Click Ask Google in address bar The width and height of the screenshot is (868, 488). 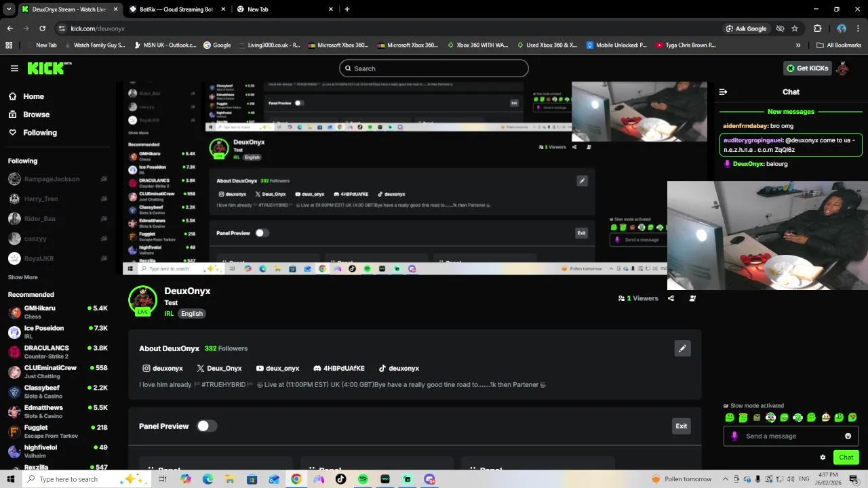tap(746, 28)
